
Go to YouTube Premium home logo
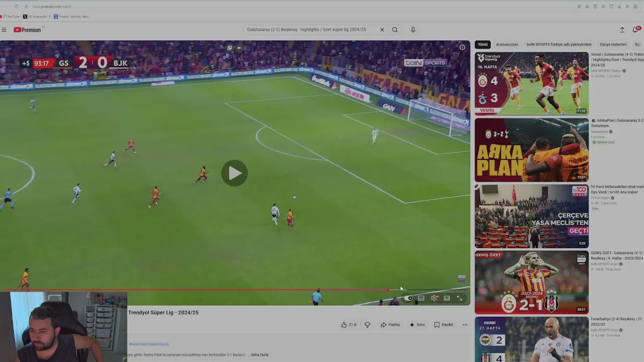pos(27,30)
